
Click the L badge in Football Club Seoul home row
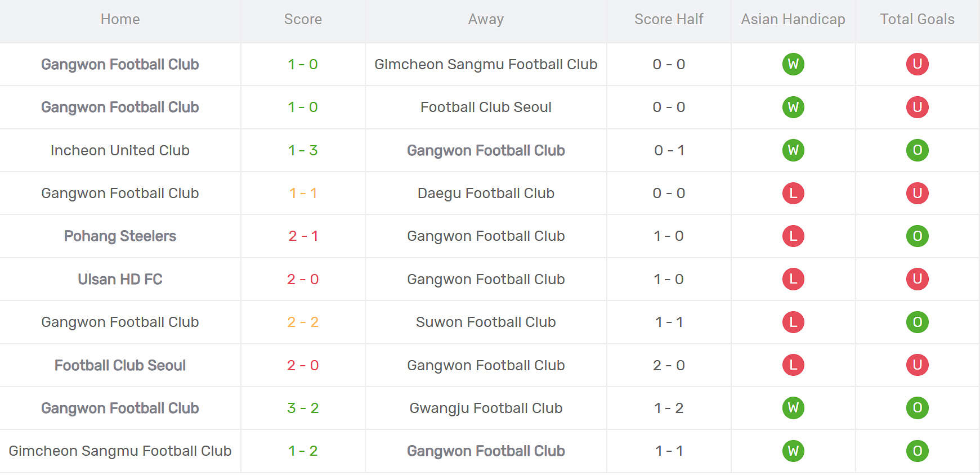click(x=793, y=365)
